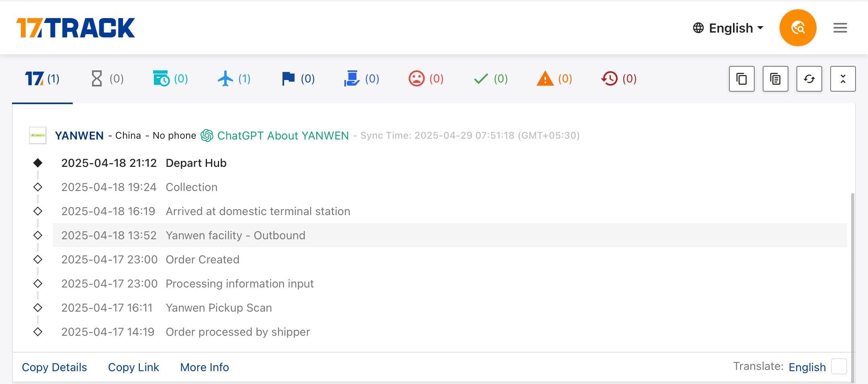Refresh tracking with the sync icon
868x384 pixels.
click(809, 79)
